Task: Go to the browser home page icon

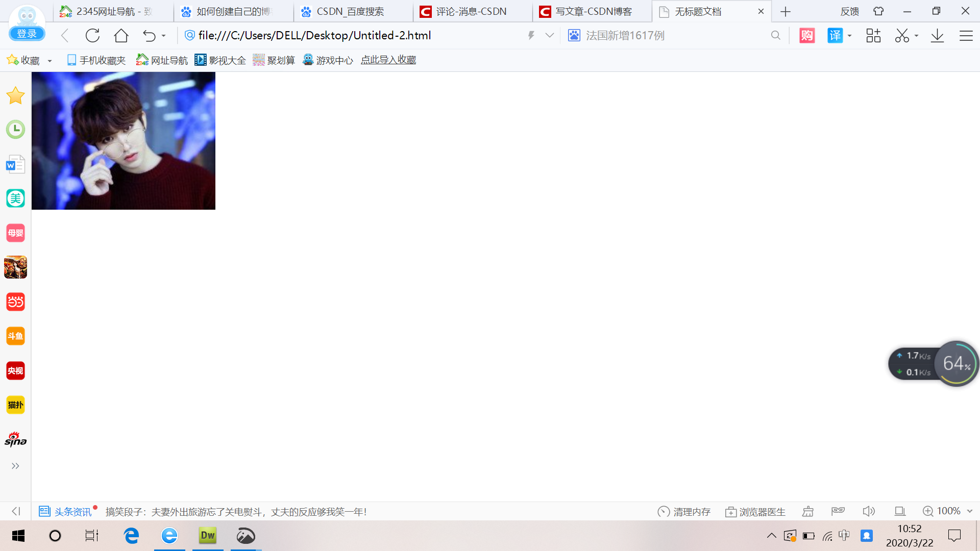Action: tap(121, 36)
